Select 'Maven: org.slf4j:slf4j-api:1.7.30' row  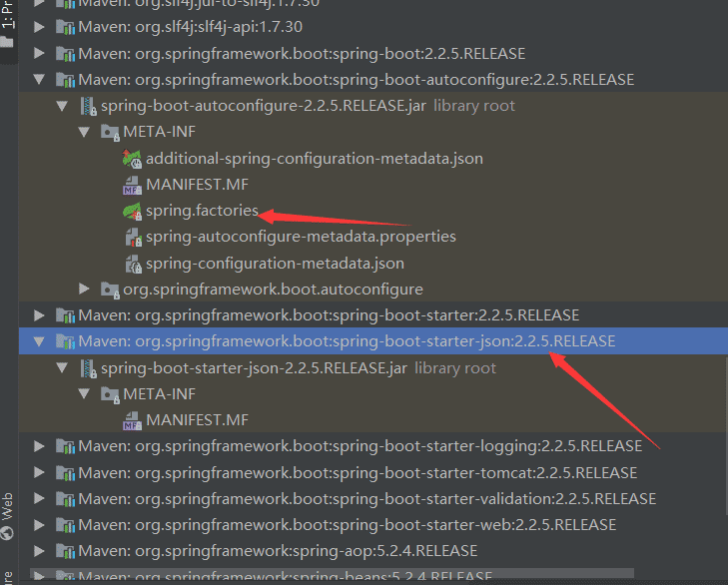pyautogui.click(x=191, y=27)
